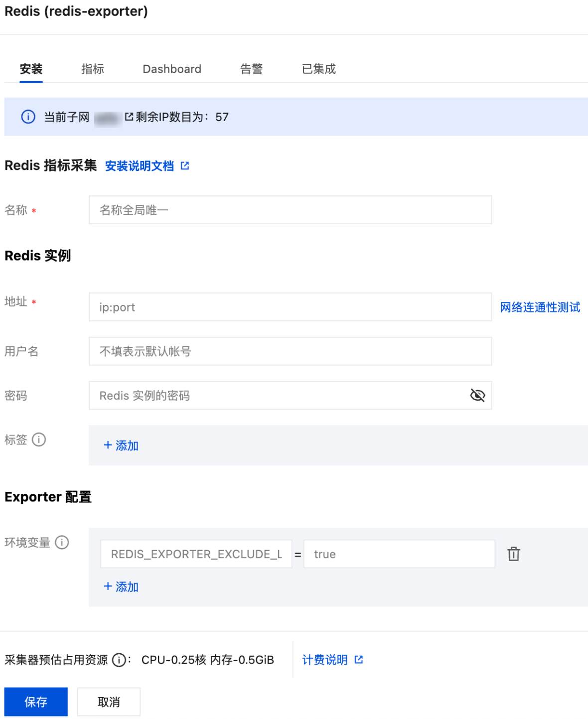Focus the 地址 ip:port field

[x=290, y=307]
